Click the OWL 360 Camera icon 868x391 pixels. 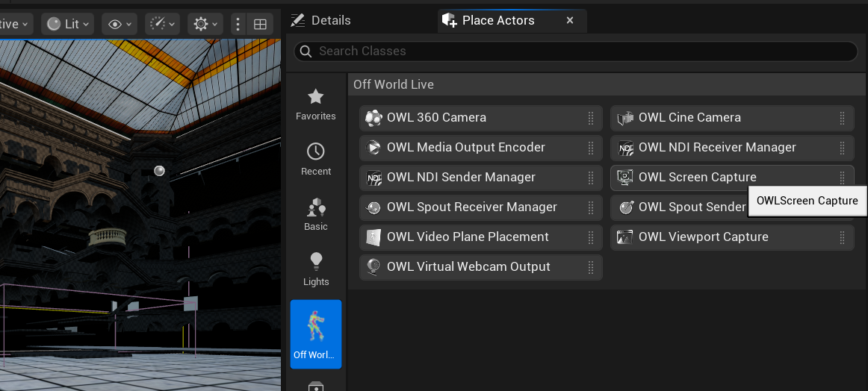pos(373,117)
